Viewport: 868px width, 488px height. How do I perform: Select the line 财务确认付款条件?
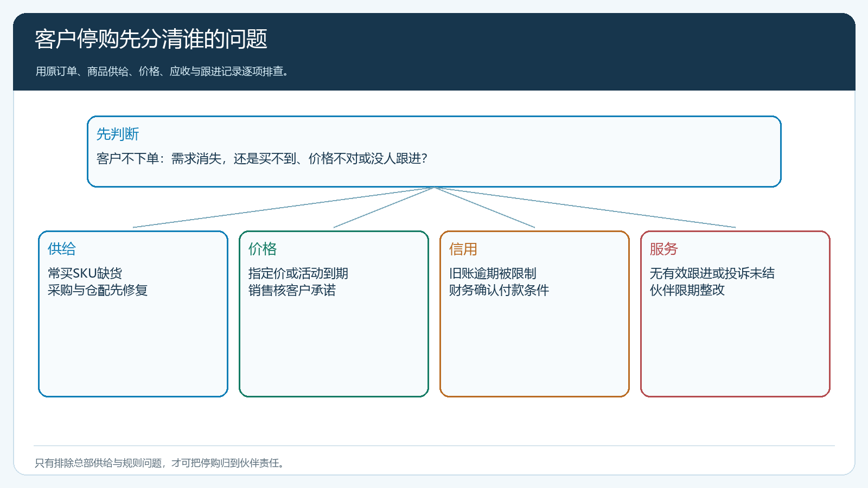click(499, 290)
